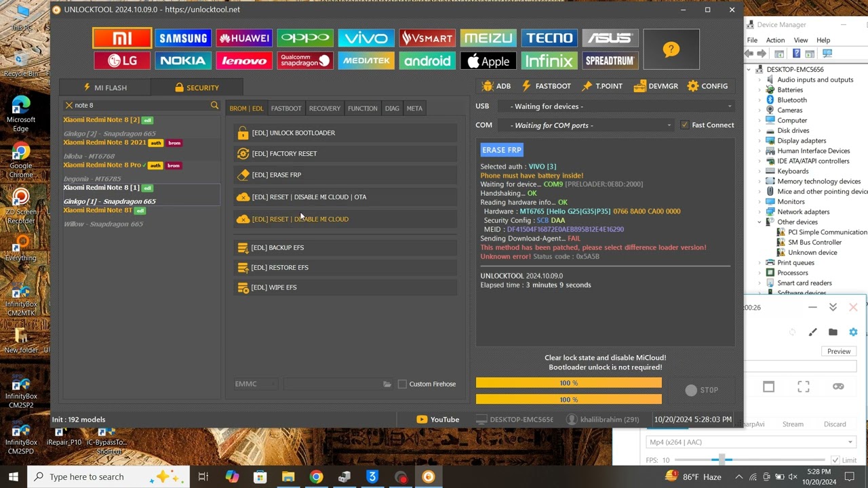Select the Nokia brand tile
Viewport: 868px width, 488px height.
[183, 61]
